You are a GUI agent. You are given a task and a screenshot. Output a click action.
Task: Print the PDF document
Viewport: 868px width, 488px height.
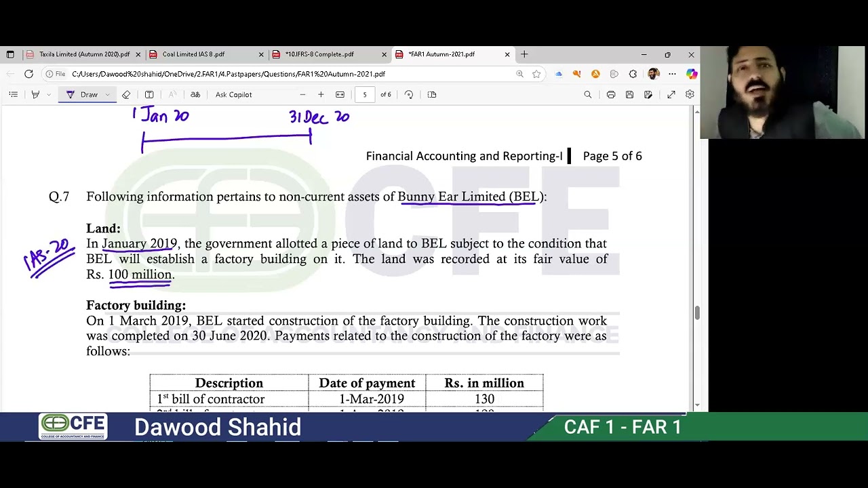(611, 95)
